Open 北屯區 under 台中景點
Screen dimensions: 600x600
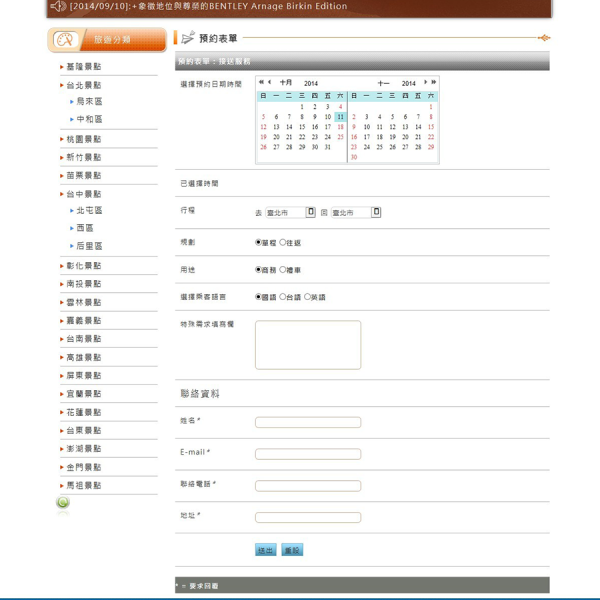90,210
